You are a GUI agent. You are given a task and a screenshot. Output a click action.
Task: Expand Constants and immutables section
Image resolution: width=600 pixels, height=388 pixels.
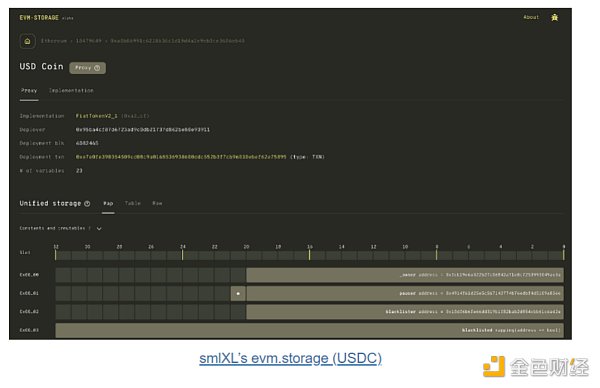click(99, 228)
